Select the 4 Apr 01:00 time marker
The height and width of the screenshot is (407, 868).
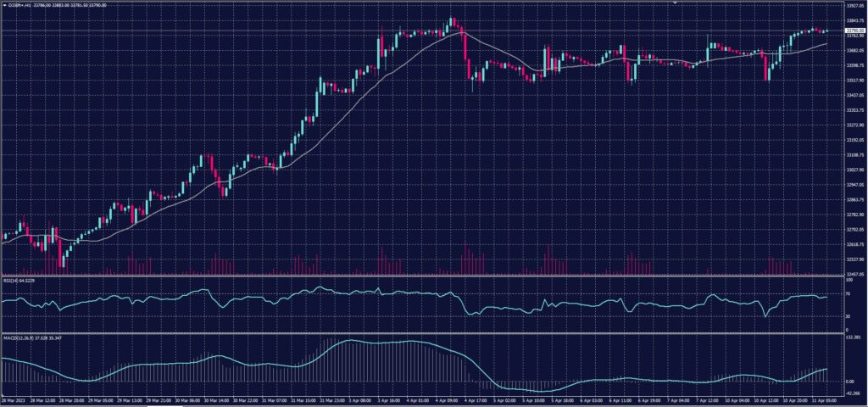418,399
